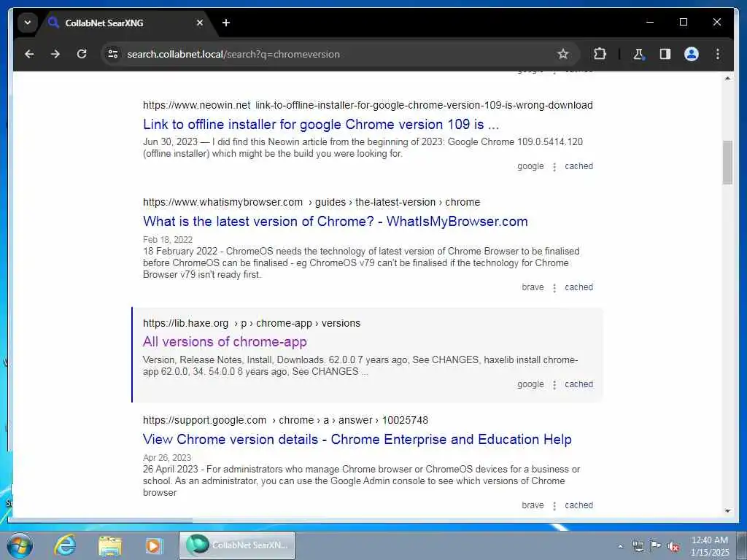Expand options dots for WhatIsMyBrowser result
Viewport: 747px width, 560px height.
(x=554, y=287)
